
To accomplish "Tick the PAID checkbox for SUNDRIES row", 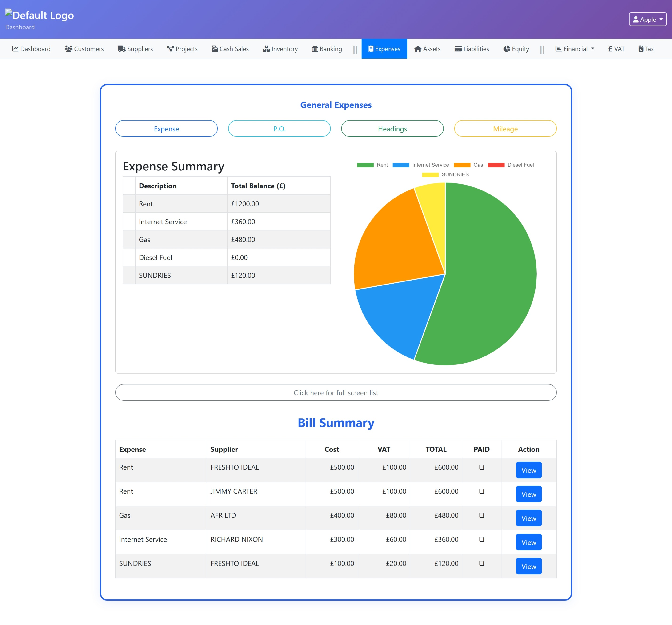I will click(481, 563).
